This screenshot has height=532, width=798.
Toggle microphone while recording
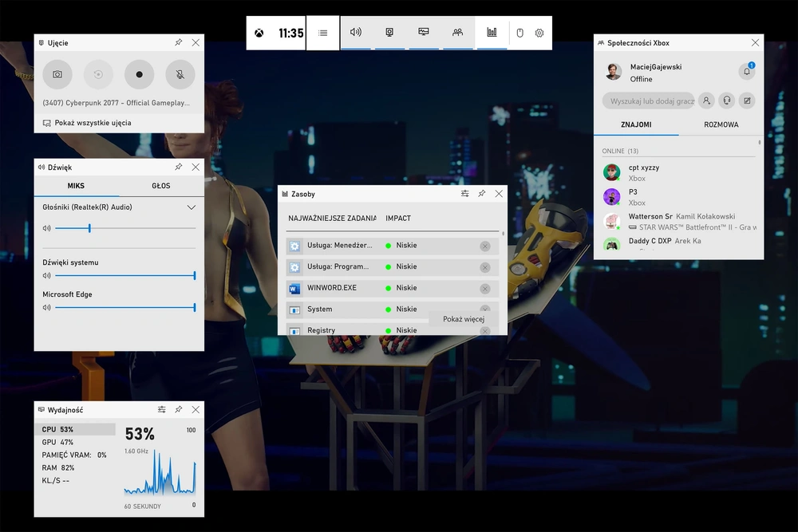[180, 74]
